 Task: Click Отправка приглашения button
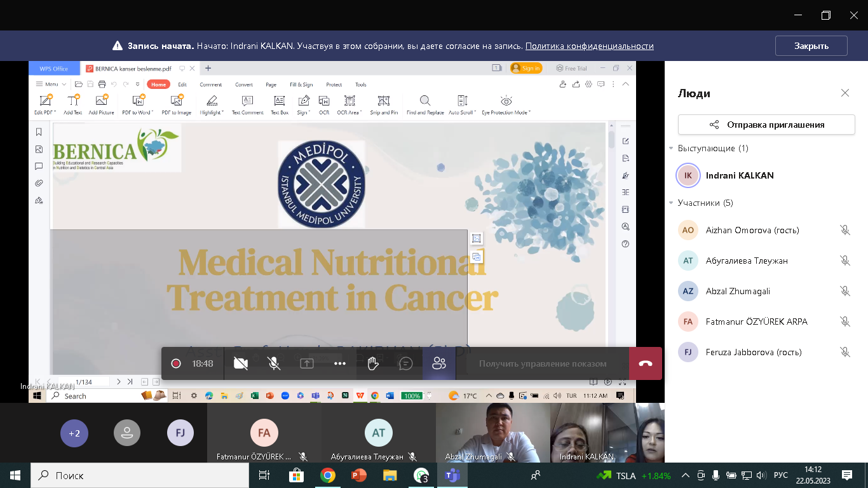pyautogui.click(x=766, y=125)
